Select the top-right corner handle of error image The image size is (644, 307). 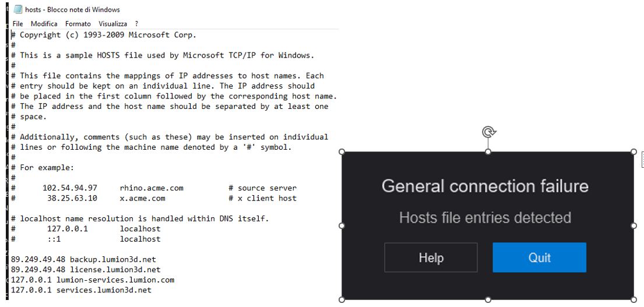point(634,151)
